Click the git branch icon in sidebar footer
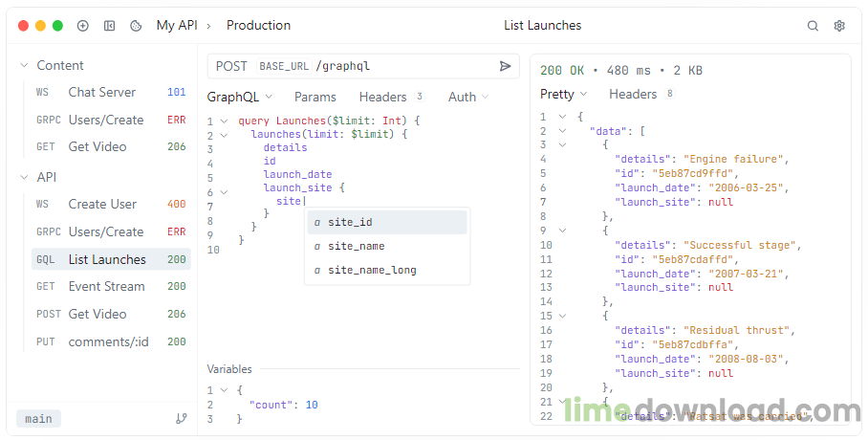The height and width of the screenshot is (440, 868). [x=181, y=419]
